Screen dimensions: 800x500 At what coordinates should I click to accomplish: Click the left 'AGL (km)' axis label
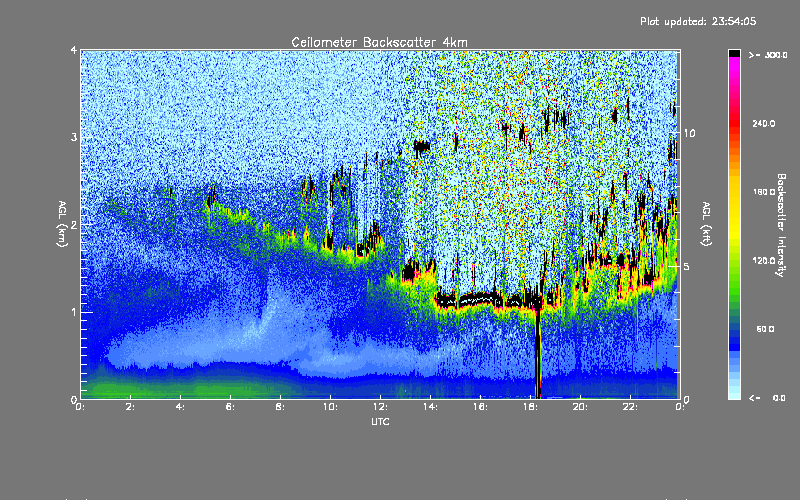tap(62, 224)
